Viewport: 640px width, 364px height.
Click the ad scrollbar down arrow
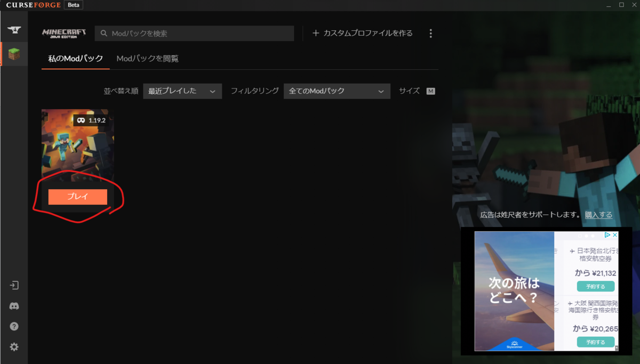pyautogui.click(x=617, y=348)
